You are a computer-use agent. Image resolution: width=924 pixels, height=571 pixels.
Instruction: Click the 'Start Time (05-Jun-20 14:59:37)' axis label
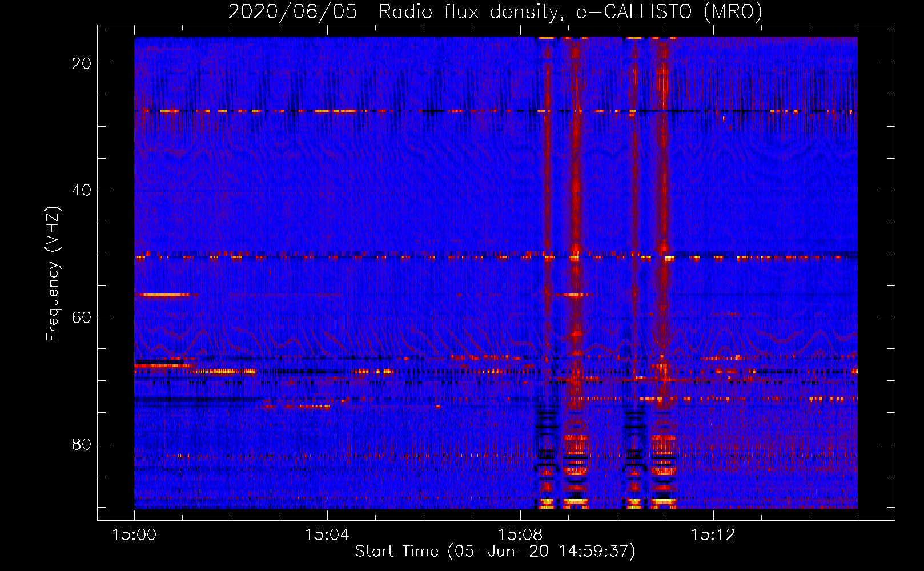coord(495,551)
